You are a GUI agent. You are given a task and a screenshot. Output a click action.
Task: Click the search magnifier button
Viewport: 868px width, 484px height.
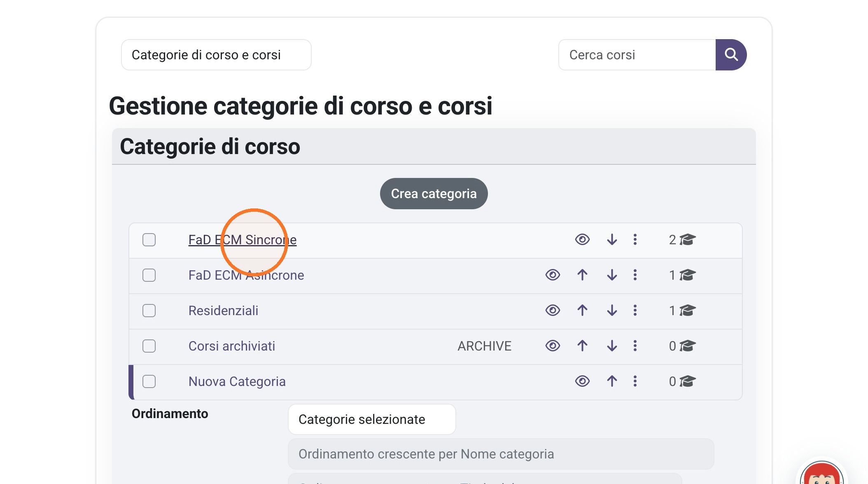(x=731, y=55)
